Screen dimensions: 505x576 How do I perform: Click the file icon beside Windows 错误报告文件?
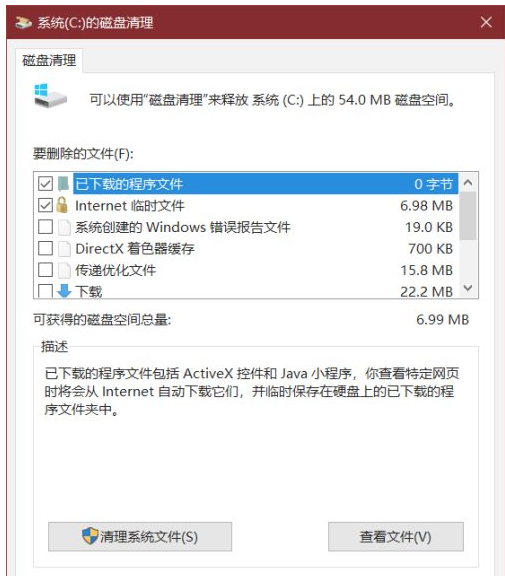click(64, 227)
